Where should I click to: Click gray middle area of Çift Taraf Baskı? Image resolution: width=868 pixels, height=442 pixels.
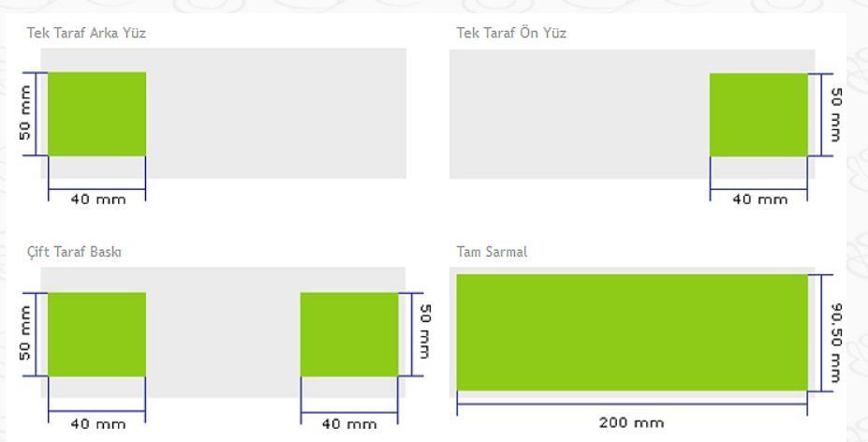223,332
